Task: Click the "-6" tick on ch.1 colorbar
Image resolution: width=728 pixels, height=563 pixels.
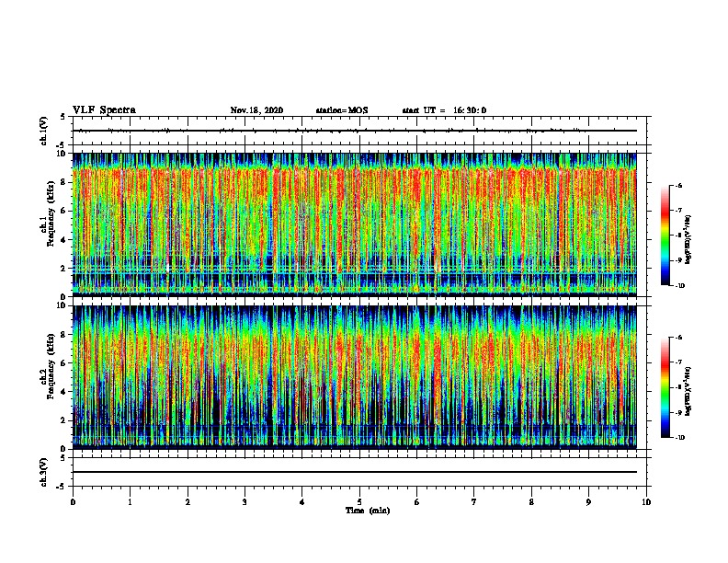Action: point(678,186)
